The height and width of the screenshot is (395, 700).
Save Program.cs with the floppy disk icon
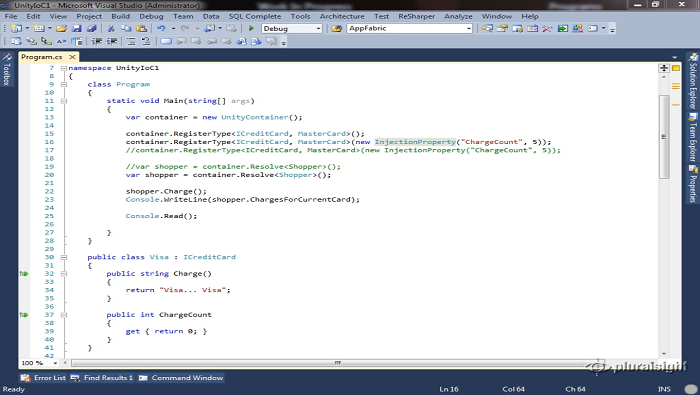(76, 29)
